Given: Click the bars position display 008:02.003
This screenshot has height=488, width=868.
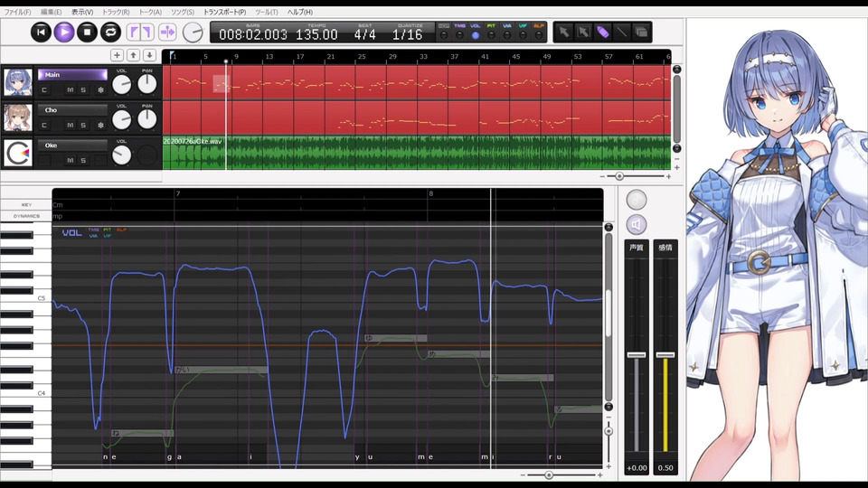Looking at the screenshot, I should 253,34.
